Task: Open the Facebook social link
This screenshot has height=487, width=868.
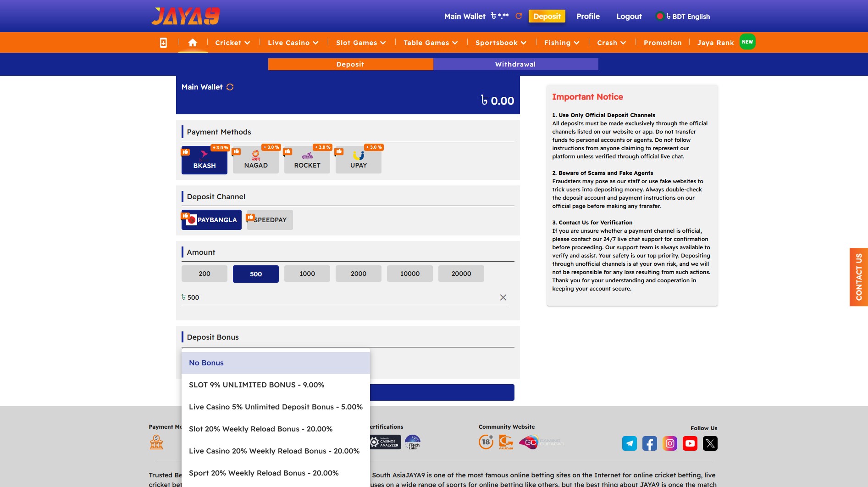Action: 650,443
